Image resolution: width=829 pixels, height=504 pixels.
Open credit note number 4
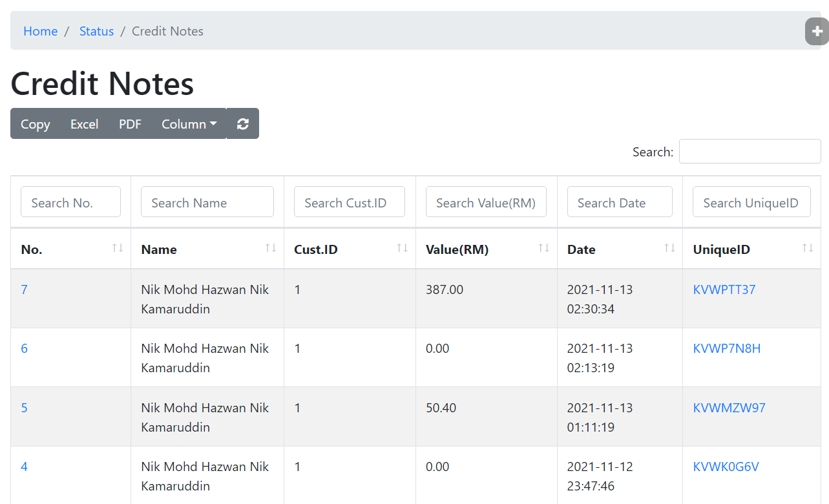(x=25, y=467)
